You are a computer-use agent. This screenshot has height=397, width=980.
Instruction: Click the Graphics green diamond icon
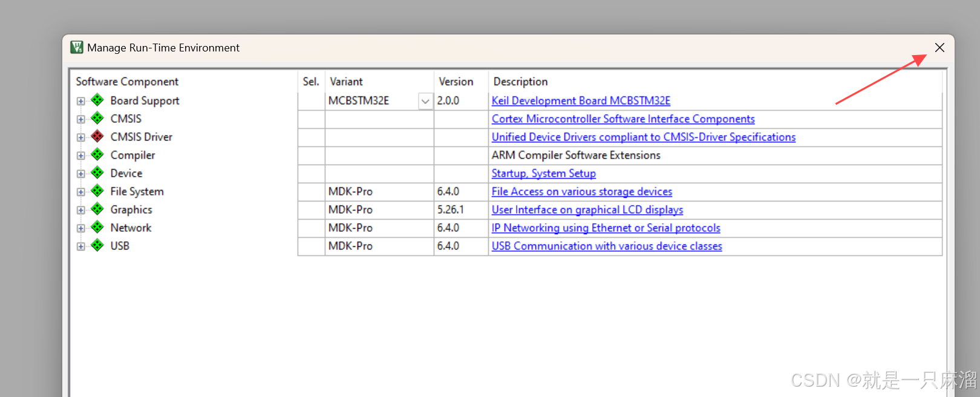[x=97, y=209]
